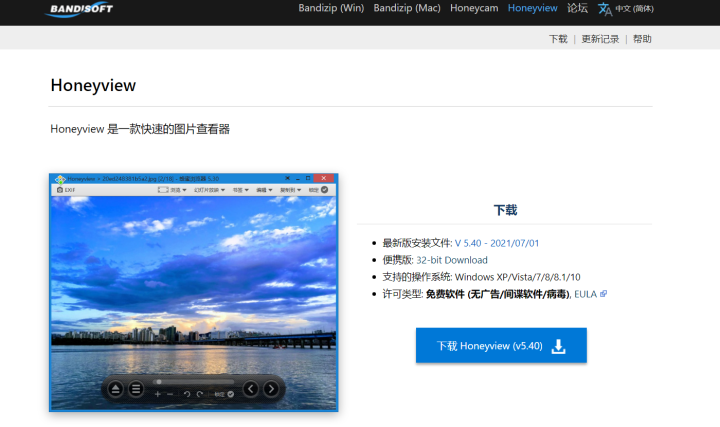
Task: Select the Honeyview nav item
Action: click(533, 8)
